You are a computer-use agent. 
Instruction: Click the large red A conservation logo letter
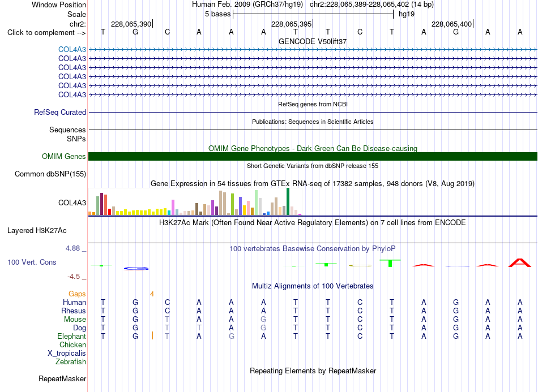point(520,263)
